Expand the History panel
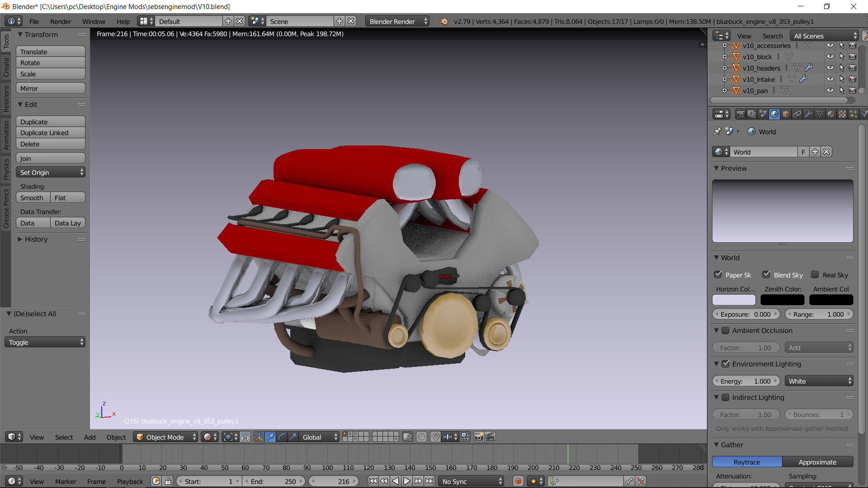This screenshot has width=868, height=488. tap(20, 239)
